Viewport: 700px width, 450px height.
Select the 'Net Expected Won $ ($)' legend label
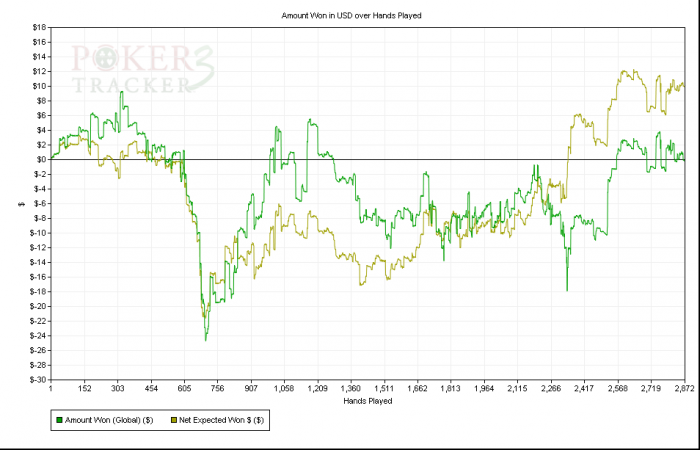(221, 420)
